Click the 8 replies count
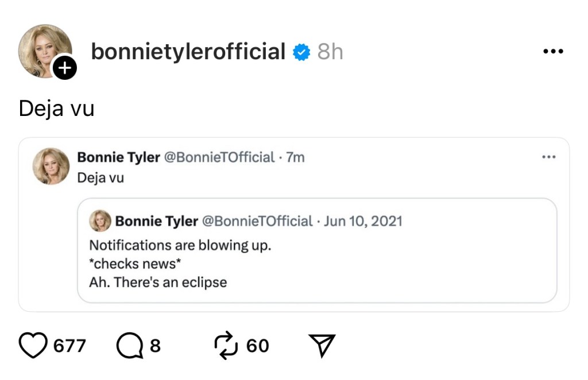The height and width of the screenshot is (380, 588). (155, 346)
